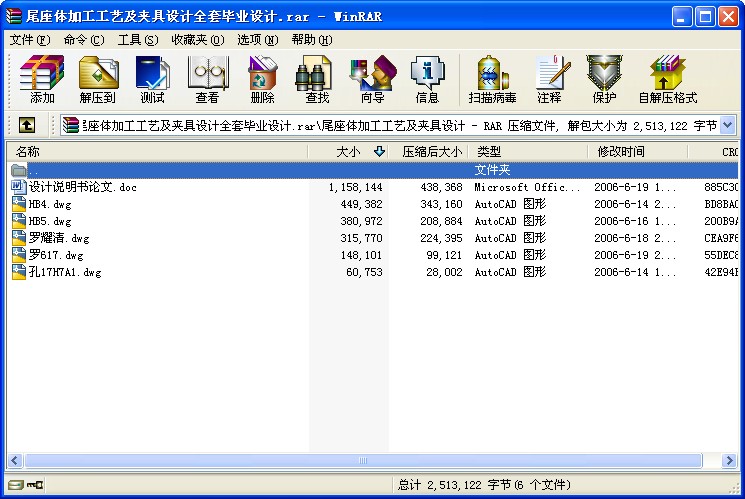Image resolution: width=745 pixels, height=499 pixels.
Task: Click the 删除 (Delete) toolbar icon
Action: point(262,79)
